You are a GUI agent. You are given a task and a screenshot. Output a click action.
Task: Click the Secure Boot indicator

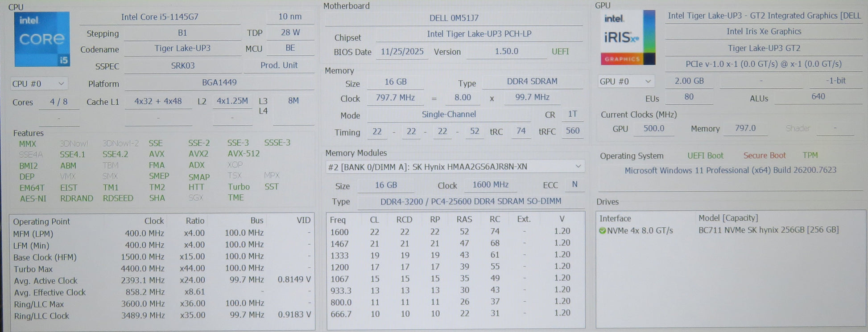coord(764,156)
